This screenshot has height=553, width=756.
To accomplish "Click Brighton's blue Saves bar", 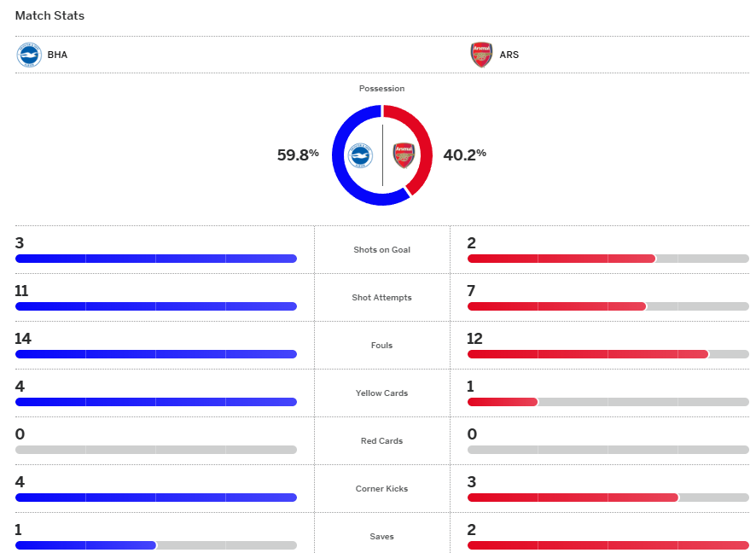I will coord(85,545).
